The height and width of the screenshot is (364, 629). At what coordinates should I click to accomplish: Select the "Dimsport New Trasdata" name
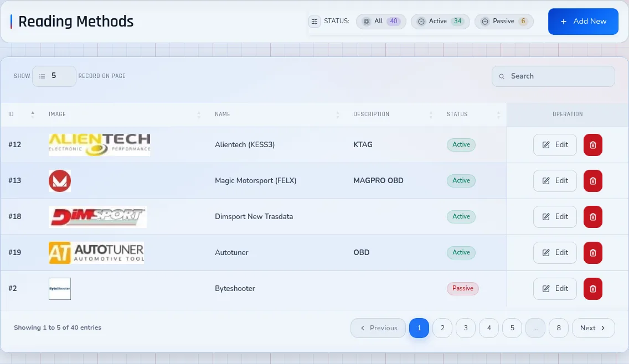pos(254,216)
